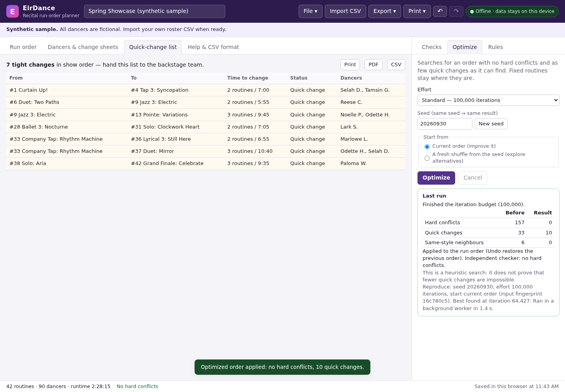Open the Effort iterations dropdown
The width and height of the screenshot is (565, 392).
(x=488, y=100)
